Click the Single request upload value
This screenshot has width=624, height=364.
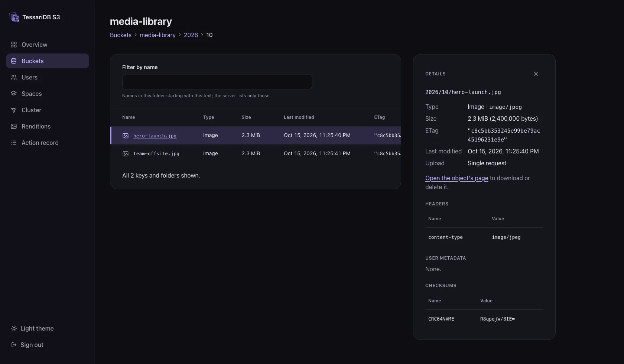(x=487, y=163)
